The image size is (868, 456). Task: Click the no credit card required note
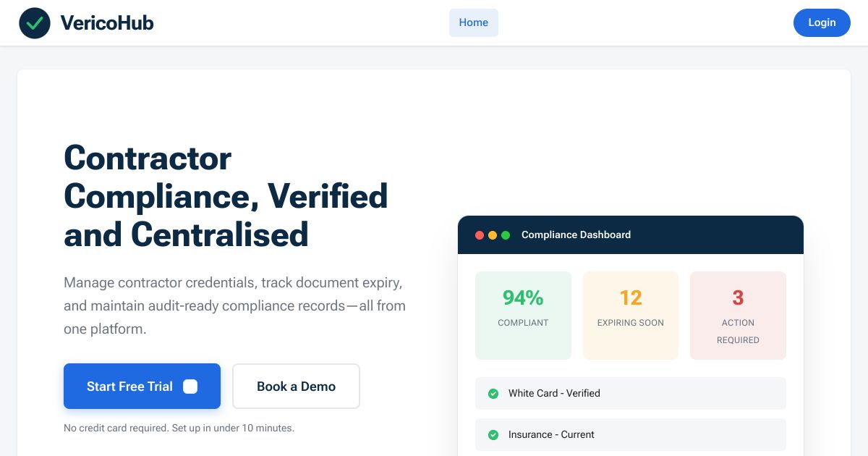click(179, 428)
